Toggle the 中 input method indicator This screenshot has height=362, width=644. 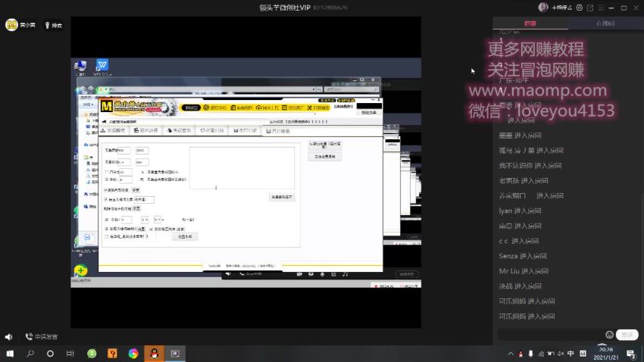(571, 354)
